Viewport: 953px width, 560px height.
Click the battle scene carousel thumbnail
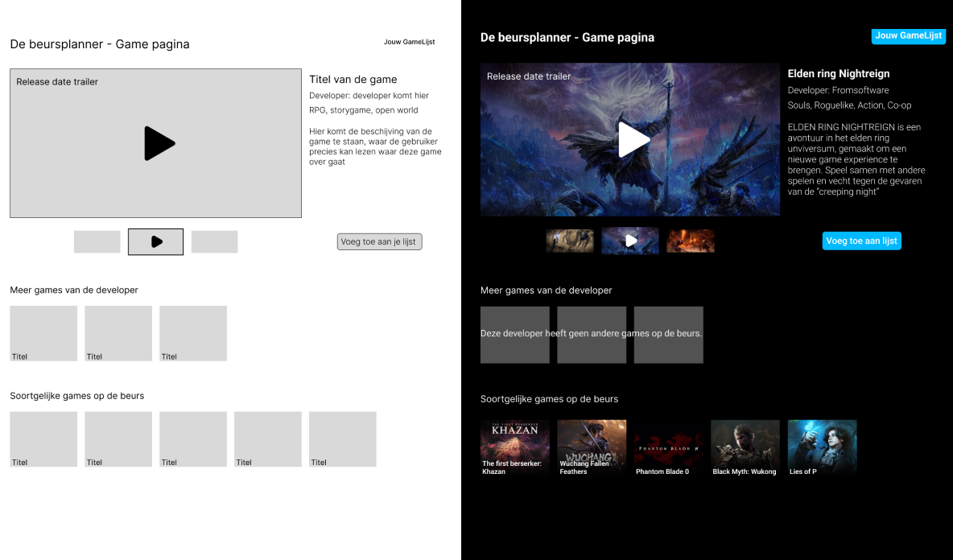570,240
